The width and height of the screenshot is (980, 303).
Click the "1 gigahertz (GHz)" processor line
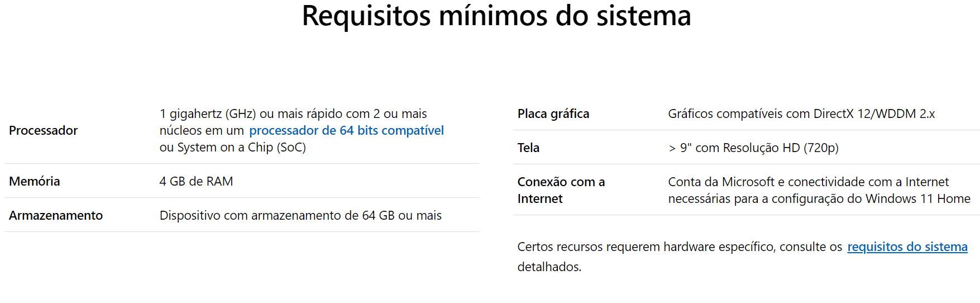pos(293,114)
